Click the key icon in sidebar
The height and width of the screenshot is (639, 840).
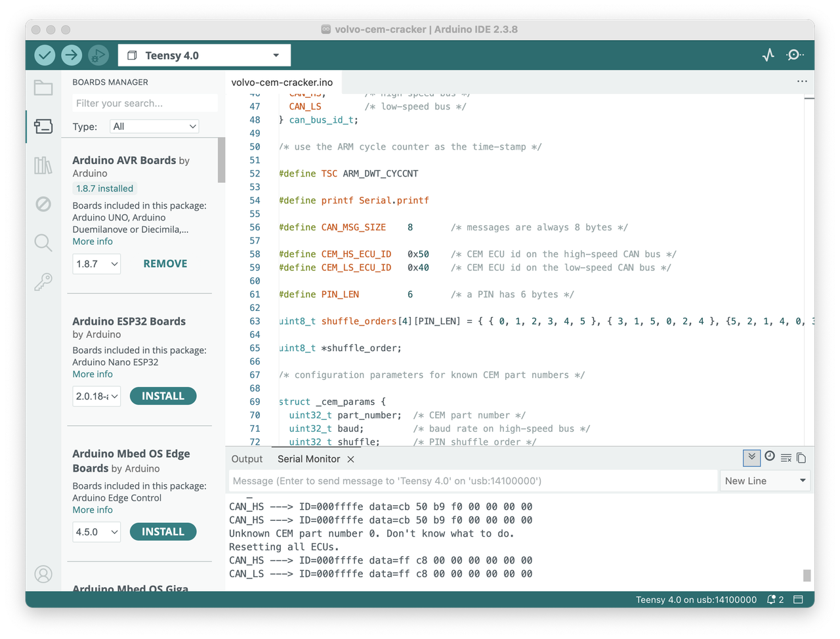pos(43,282)
